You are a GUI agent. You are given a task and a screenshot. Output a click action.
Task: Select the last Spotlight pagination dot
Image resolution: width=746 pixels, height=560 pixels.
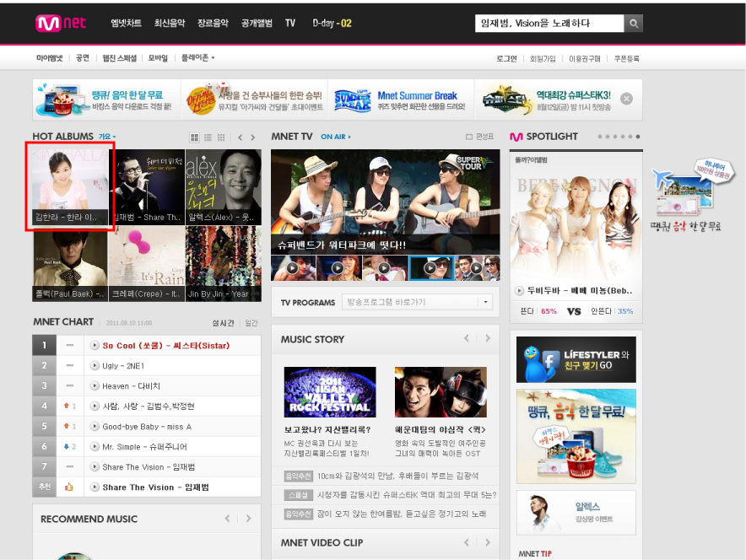[638, 137]
